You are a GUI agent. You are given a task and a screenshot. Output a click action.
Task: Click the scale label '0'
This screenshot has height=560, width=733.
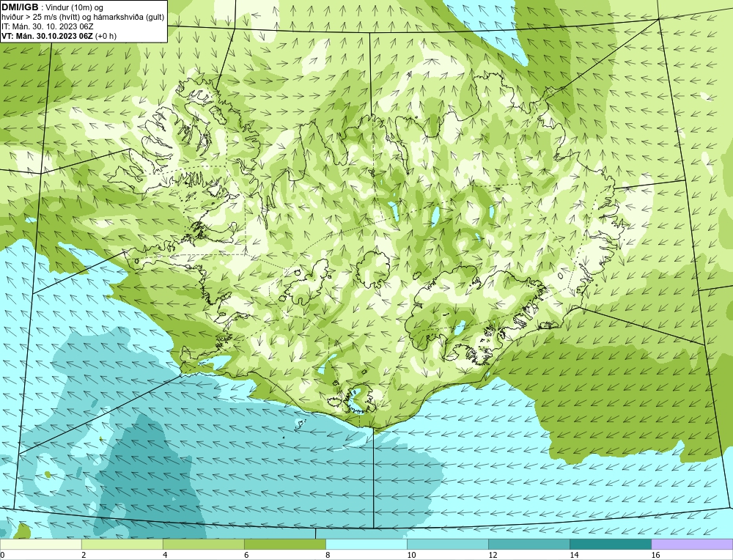2,555
